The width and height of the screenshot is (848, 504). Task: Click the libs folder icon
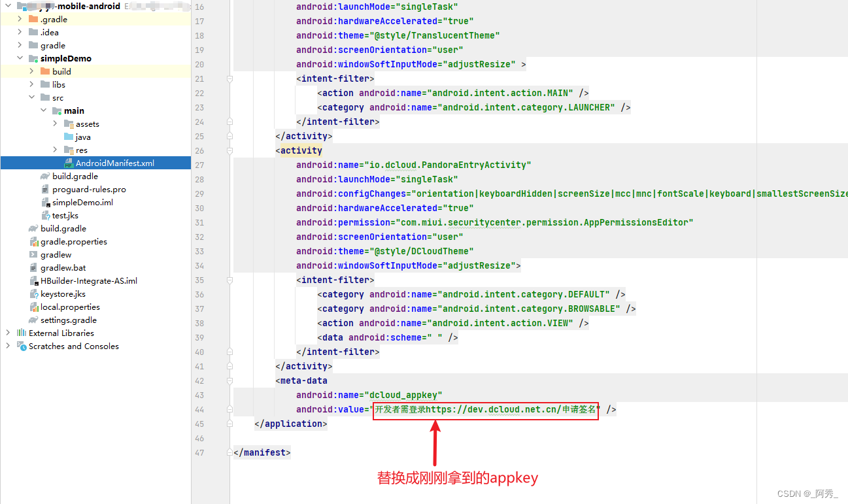coord(45,84)
